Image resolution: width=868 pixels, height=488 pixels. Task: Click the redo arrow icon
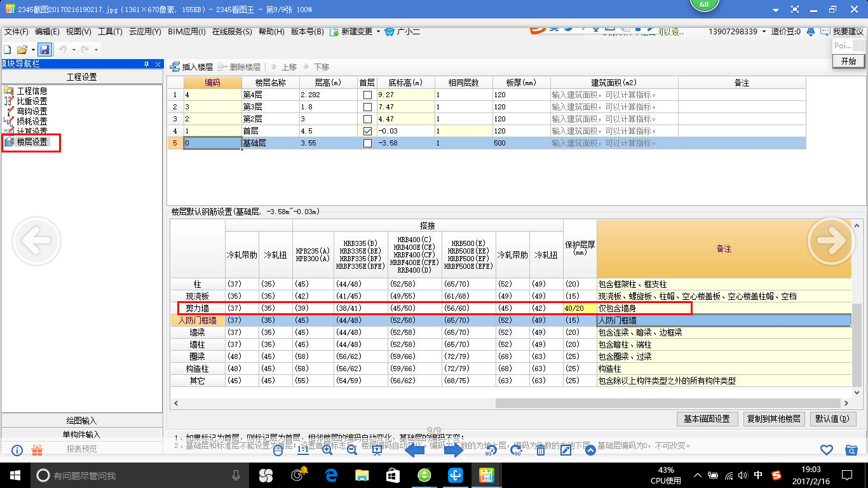click(85, 49)
